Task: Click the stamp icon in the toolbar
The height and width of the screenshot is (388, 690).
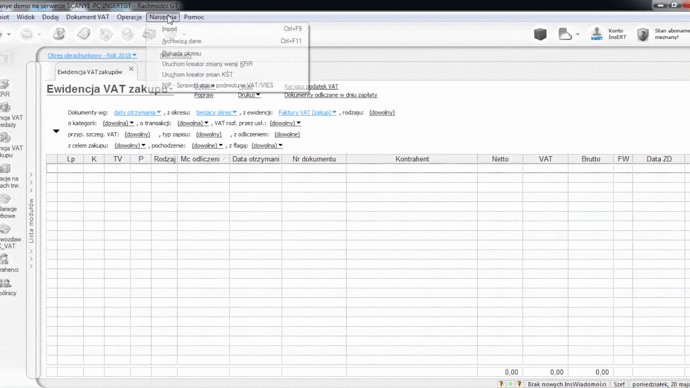Action: coord(59,34)
